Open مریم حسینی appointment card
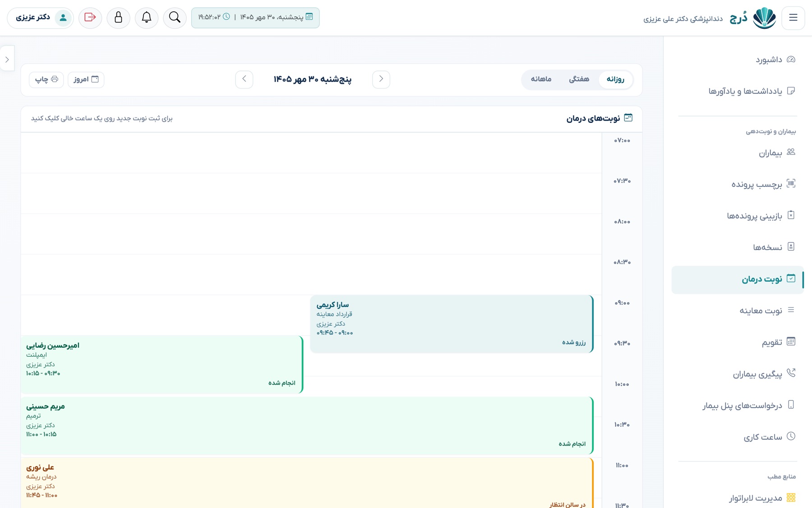 pyautogui.click(x=307, y=425)
